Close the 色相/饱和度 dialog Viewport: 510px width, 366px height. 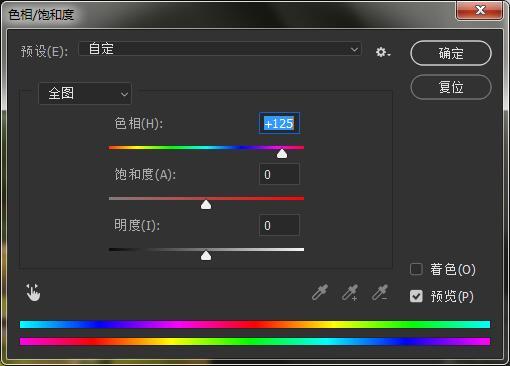point(479,10)
